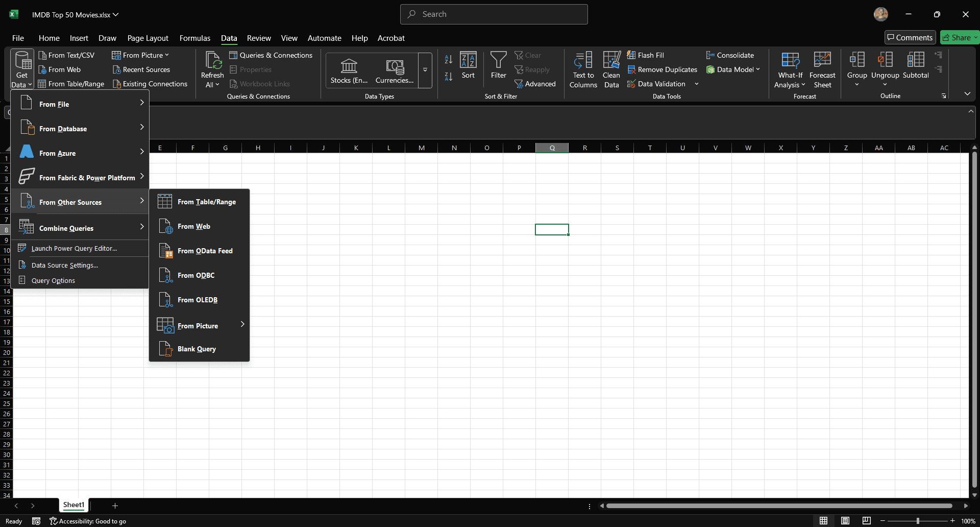This screenshot has height=527, width=980.
Task: Open Existing Connections
Action: [150, 84]
